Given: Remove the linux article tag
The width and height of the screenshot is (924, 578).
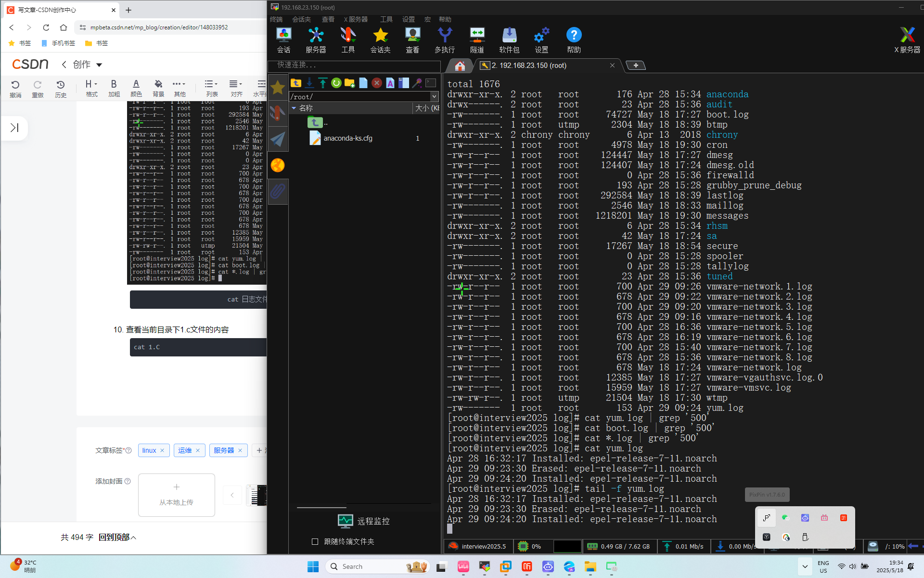Looking at the screenshot, I should pyautogui.click(x=162, y=450).
